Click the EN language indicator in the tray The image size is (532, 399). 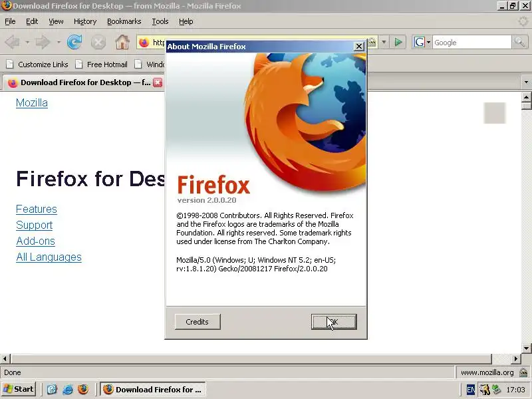pos(471,390)
